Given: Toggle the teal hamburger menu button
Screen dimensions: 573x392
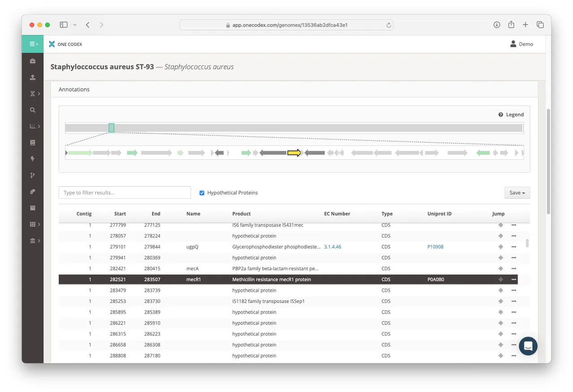Looking at the screenshot, I should click(33, 44).
